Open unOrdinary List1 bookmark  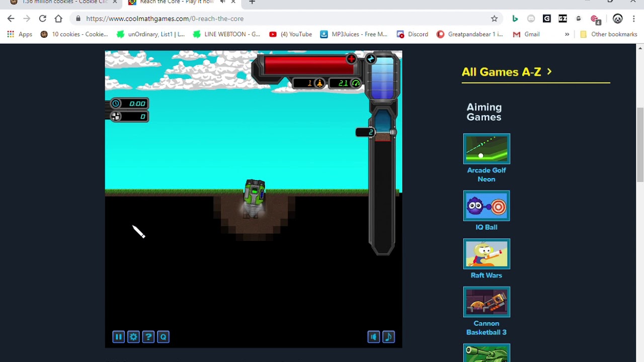[x=150, y=34]
